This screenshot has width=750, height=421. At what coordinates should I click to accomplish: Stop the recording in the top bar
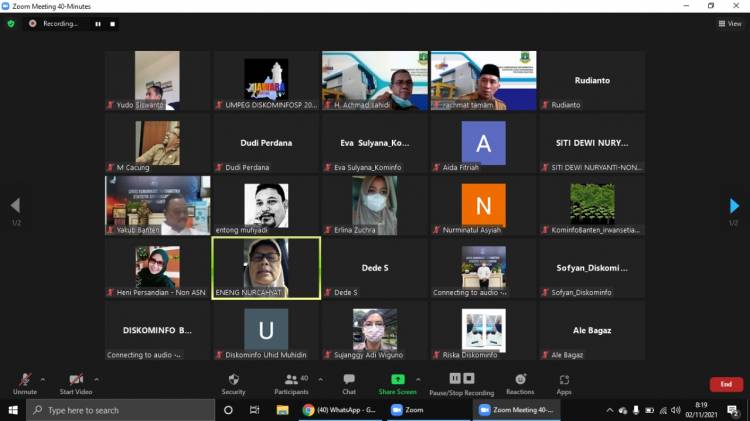[112, 24]
